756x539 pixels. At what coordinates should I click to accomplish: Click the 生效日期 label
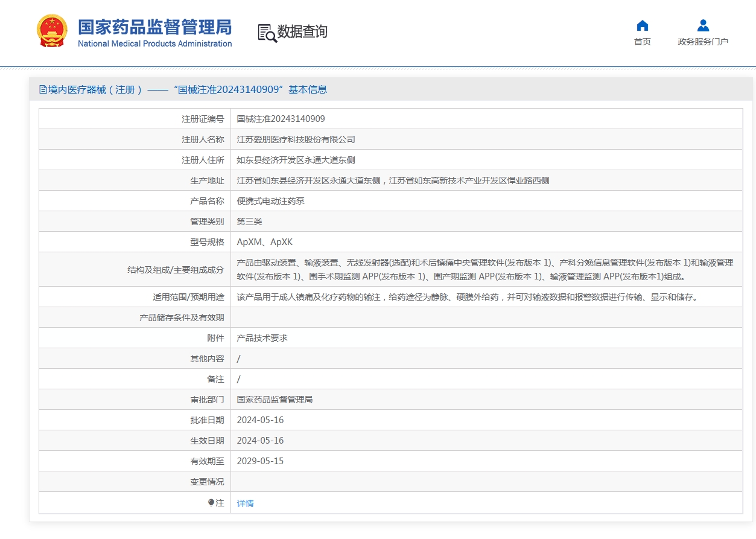point(207,441)
